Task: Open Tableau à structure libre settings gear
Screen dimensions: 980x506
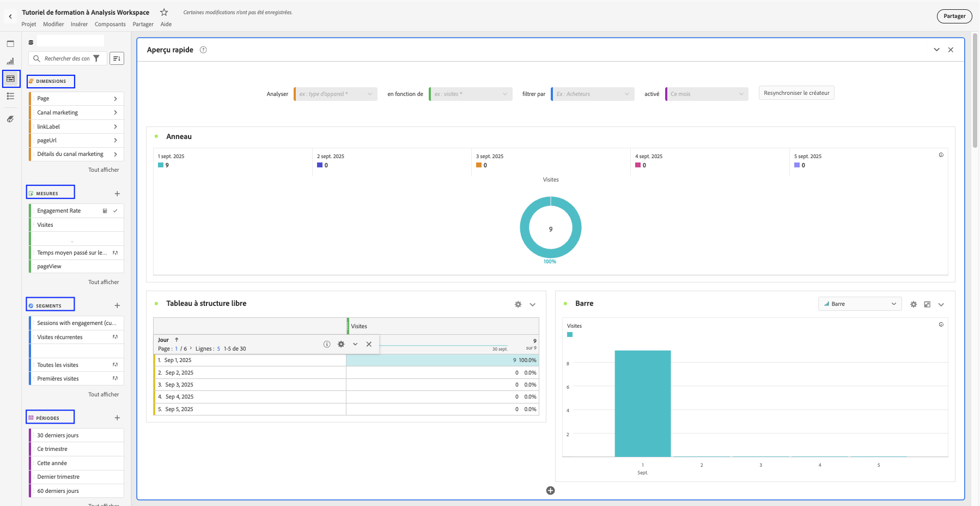Action: tap(518, 304)
